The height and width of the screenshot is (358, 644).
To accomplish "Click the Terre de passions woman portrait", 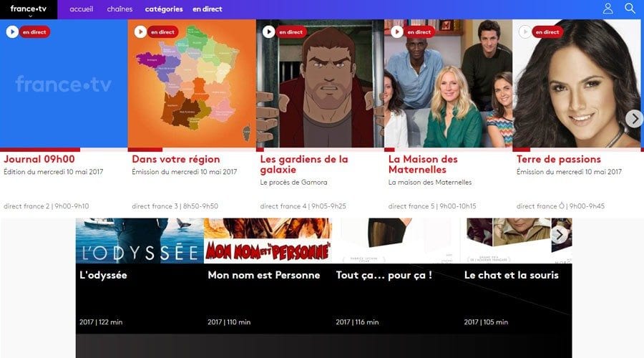I will pos(576,84).
